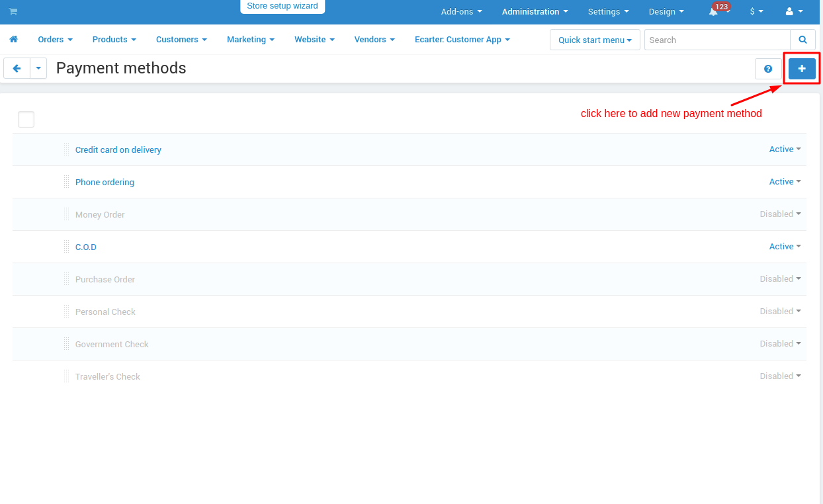Click the search magnifier button
823x504 pixels.
pyautogui.click(x=802, y=40)
